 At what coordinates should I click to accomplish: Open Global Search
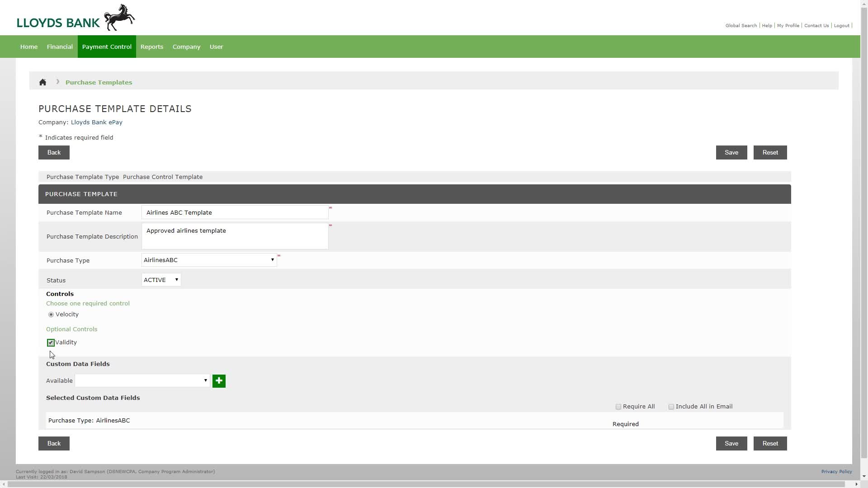tap(741, 25)
